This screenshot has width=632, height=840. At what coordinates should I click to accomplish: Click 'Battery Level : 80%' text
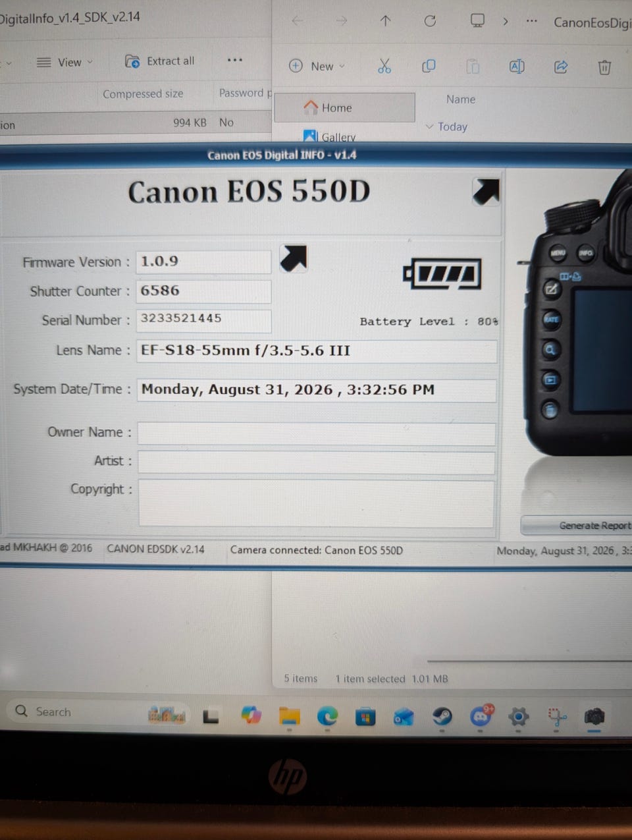[x=429, y=322]
